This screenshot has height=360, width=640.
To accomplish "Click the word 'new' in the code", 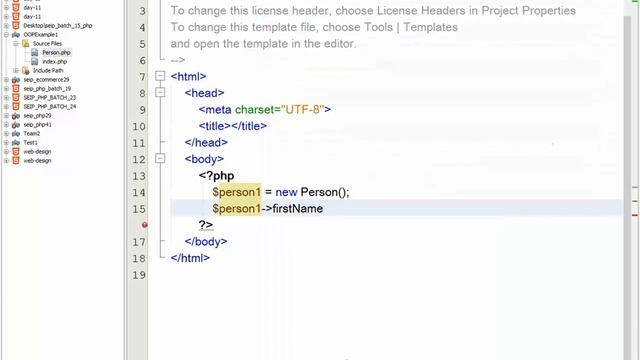I will point(286,192).
